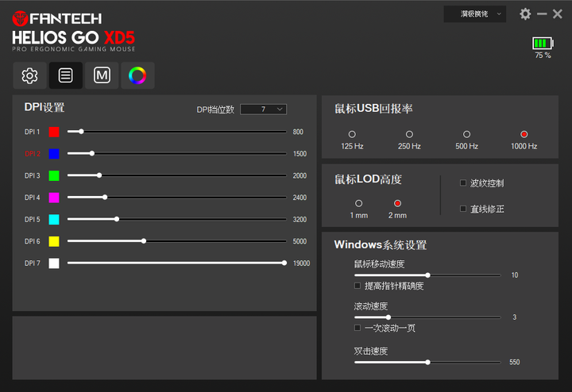This screenshot has width=572, height=392.
Task: Open the Macro (M) tab
Action: (102, 75)
